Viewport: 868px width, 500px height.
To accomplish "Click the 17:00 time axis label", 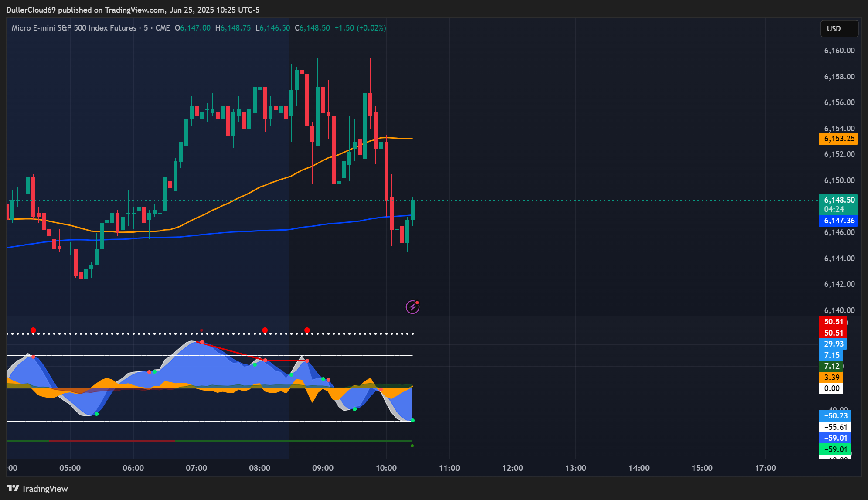I will coord(765,468).
